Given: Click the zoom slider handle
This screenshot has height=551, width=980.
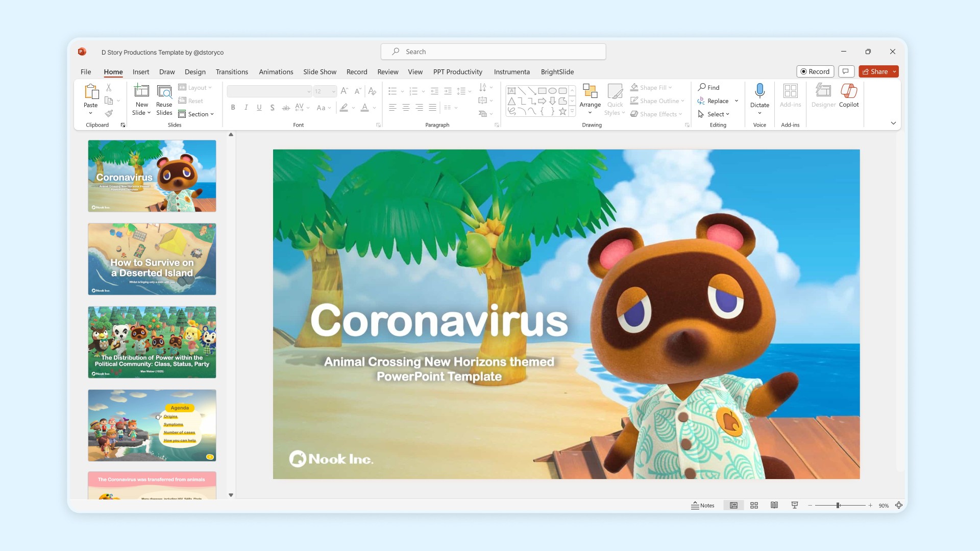Looking at the screenshot, I should (x=838, y=505).
